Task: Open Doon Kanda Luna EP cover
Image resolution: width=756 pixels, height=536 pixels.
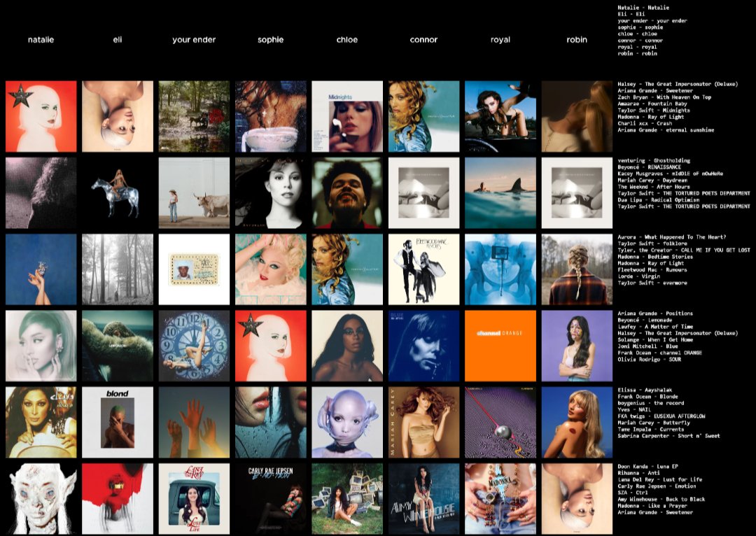Action: click(41, 499)
